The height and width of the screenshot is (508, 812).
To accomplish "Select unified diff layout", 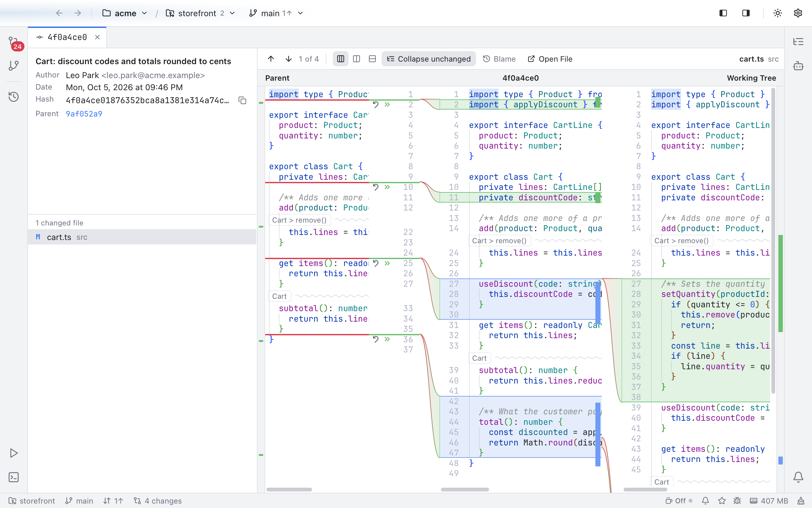I will click(x=372, y=59).
